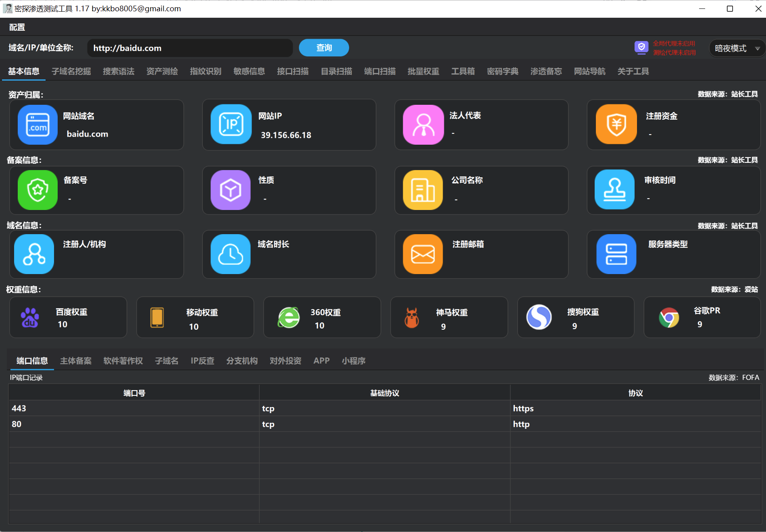Go to the 目录扫描 tab
This screenshot has width=766, height=532.
coord(336,71)
